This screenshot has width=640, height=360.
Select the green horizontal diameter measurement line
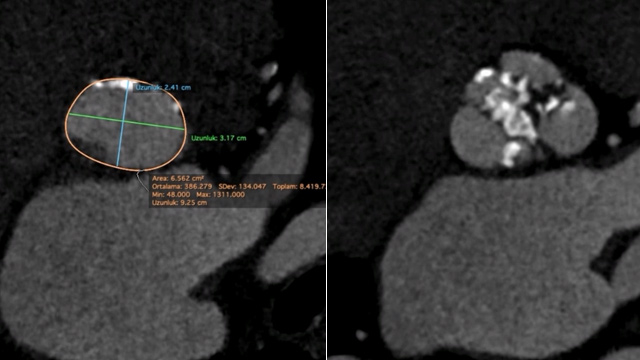point(126,122)
